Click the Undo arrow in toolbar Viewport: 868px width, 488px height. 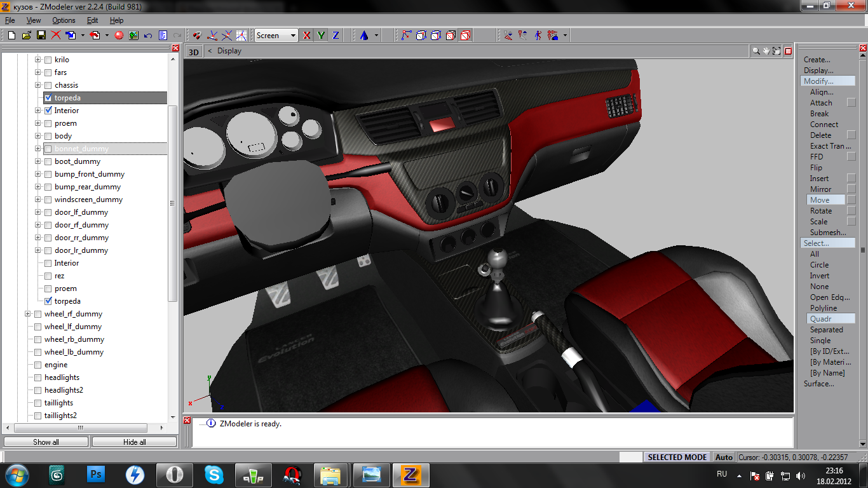(x=148, y=36)
